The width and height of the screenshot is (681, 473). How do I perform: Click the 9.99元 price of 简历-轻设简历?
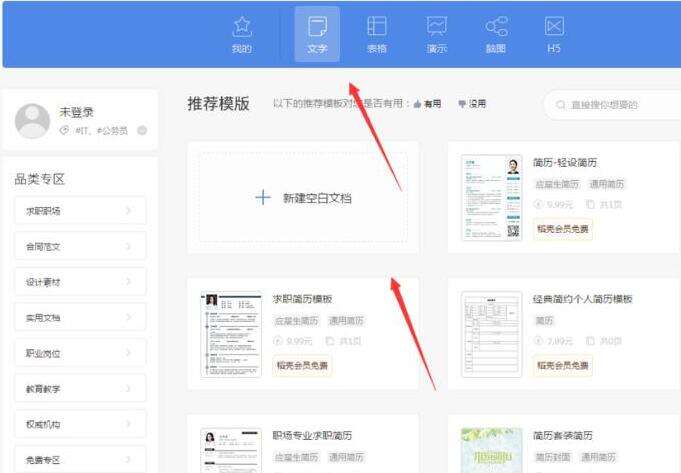click(560, 204)
